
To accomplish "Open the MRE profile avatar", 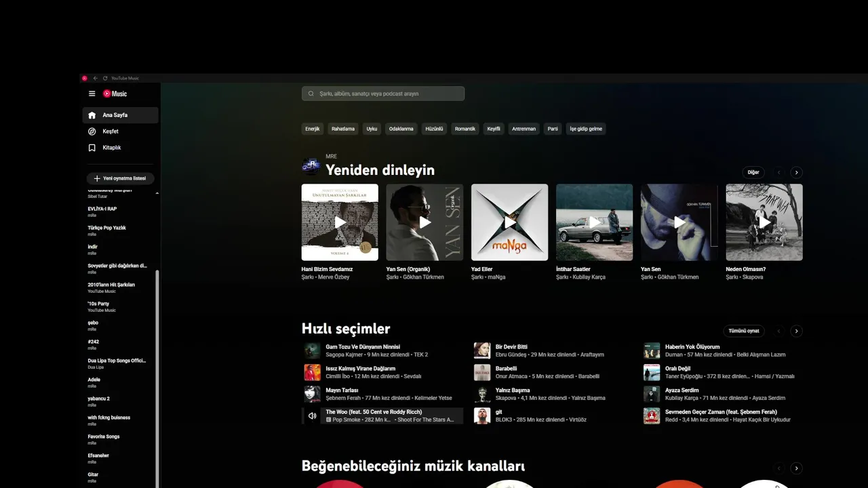I will tap(311, 165).
